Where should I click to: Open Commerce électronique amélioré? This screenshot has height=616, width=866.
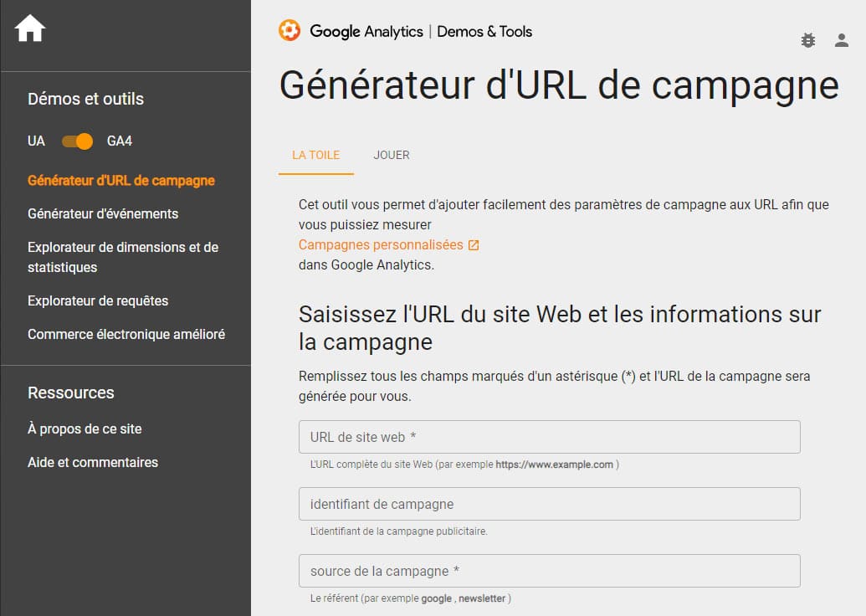click(x=126, y=335)
